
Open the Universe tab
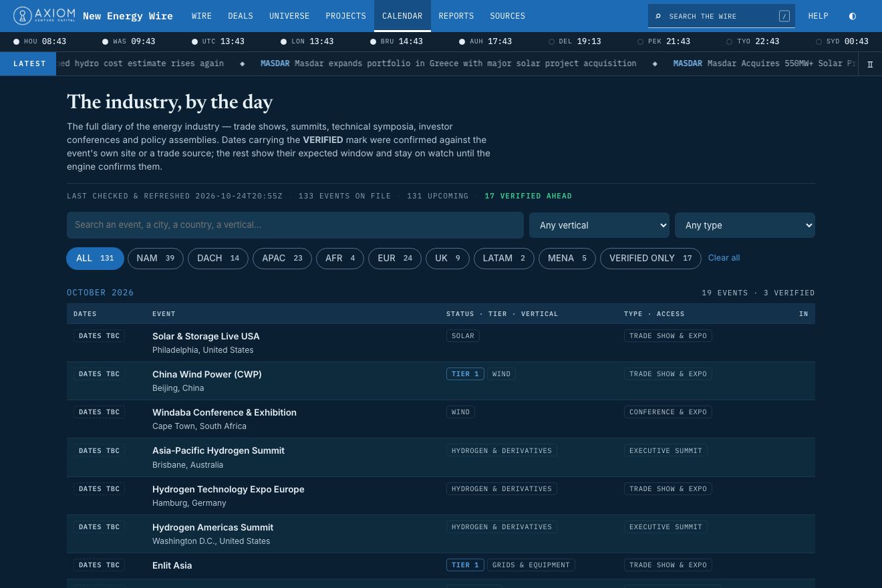[289, 16]
